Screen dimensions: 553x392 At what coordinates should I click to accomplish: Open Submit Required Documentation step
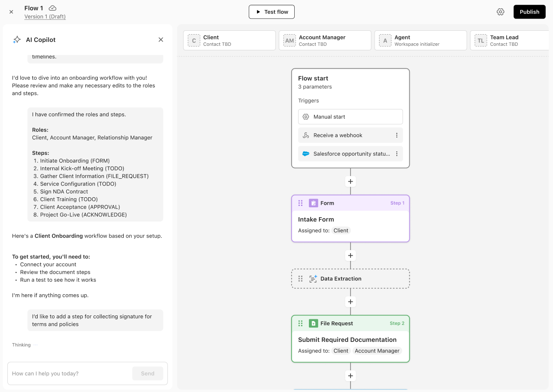pyautogui.click(x=350, y=339)
